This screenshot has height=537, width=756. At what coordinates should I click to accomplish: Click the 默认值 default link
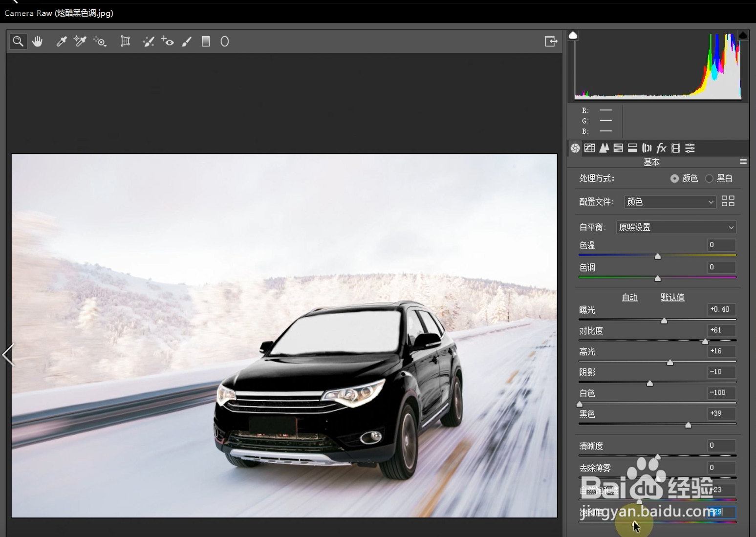click(x=672, y=297)
